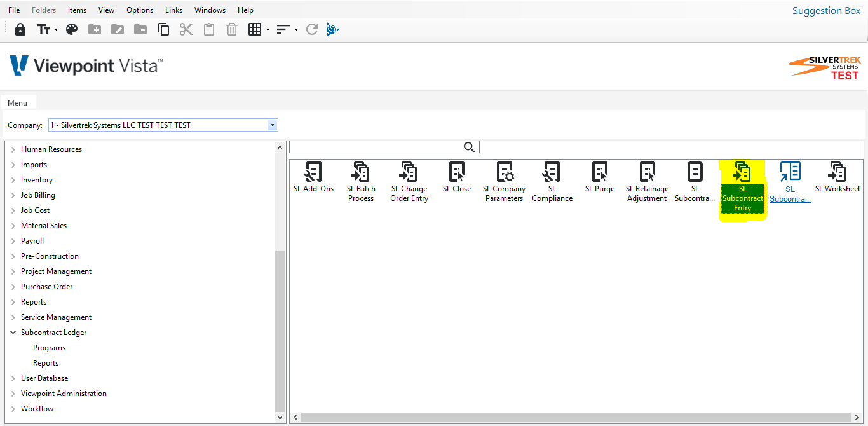Viewport: 868px width, 426px height.
Task: Select the Job Cost tree item
Action: click(35, 210)
